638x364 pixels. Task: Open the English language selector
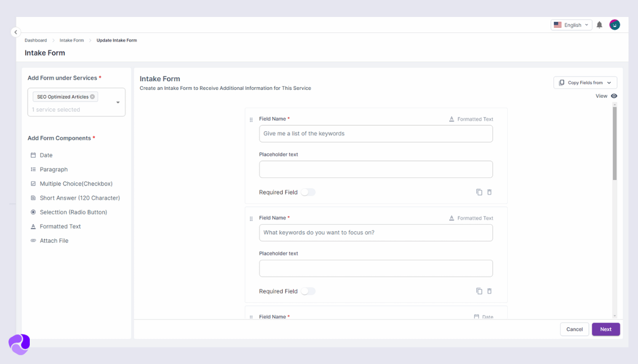571,24
